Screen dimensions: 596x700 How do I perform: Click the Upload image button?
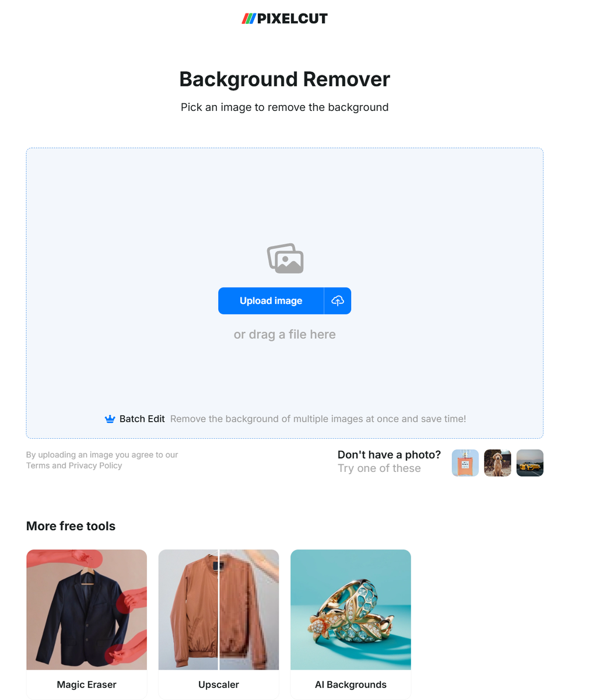pyautogui.click(x=271, y=301)
